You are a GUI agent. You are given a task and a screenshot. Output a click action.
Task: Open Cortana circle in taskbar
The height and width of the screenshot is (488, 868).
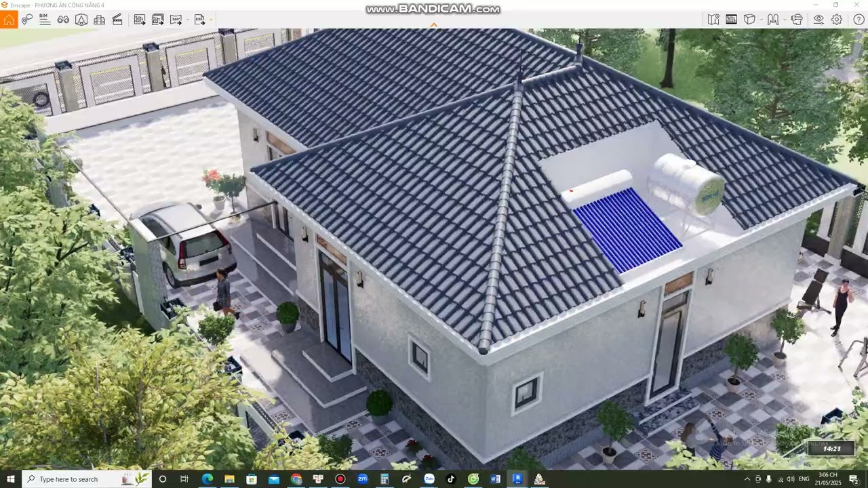pyautogui.click(x=162, y=479)
